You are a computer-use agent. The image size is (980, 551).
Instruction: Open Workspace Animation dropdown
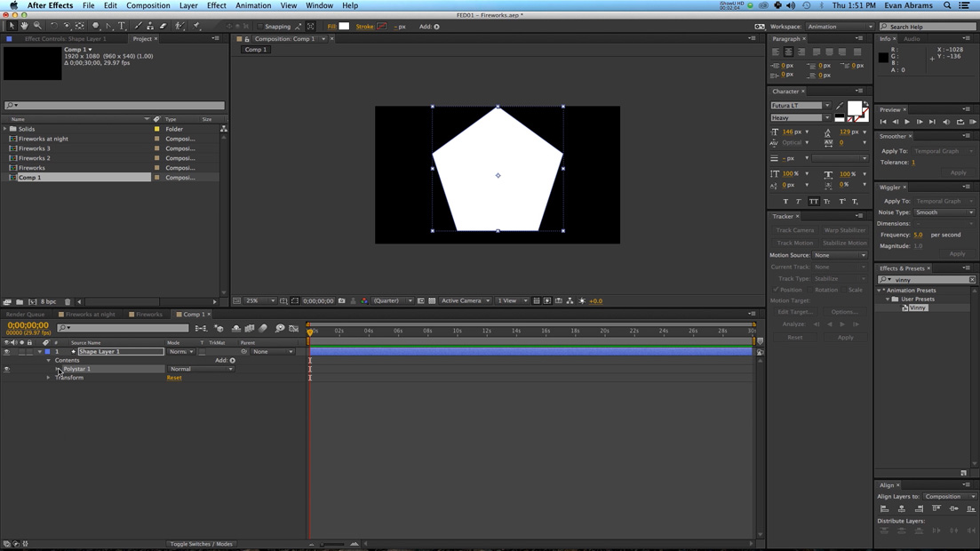pos(840,27)
